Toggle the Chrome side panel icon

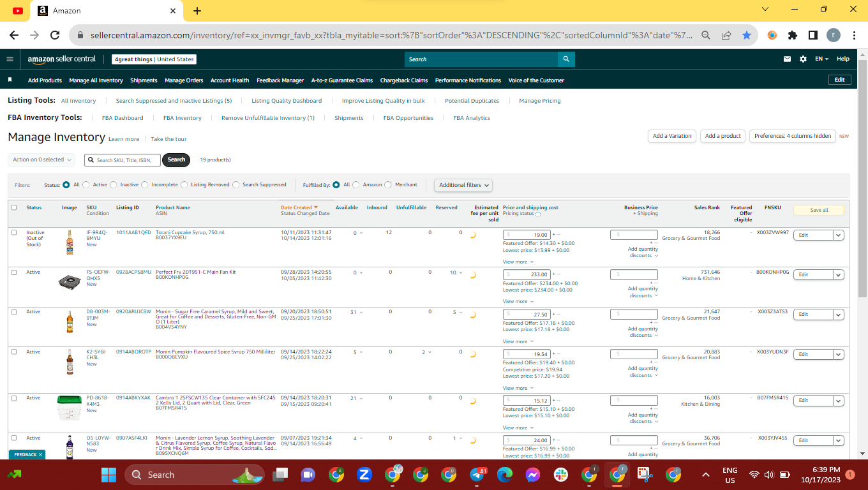(x=813, y=36)
